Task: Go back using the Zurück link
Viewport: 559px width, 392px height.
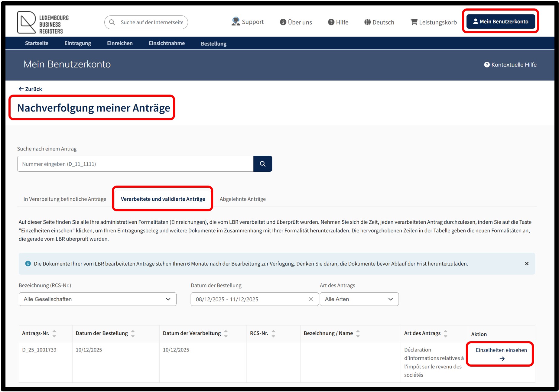Action: (x=30, y=89)
